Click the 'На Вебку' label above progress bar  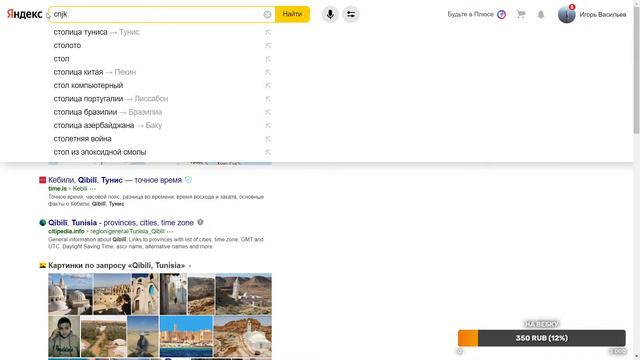tap(542, 324)
